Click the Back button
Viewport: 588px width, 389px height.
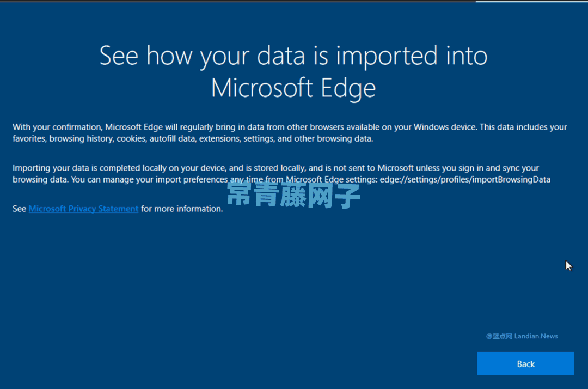tap(525, 363)
